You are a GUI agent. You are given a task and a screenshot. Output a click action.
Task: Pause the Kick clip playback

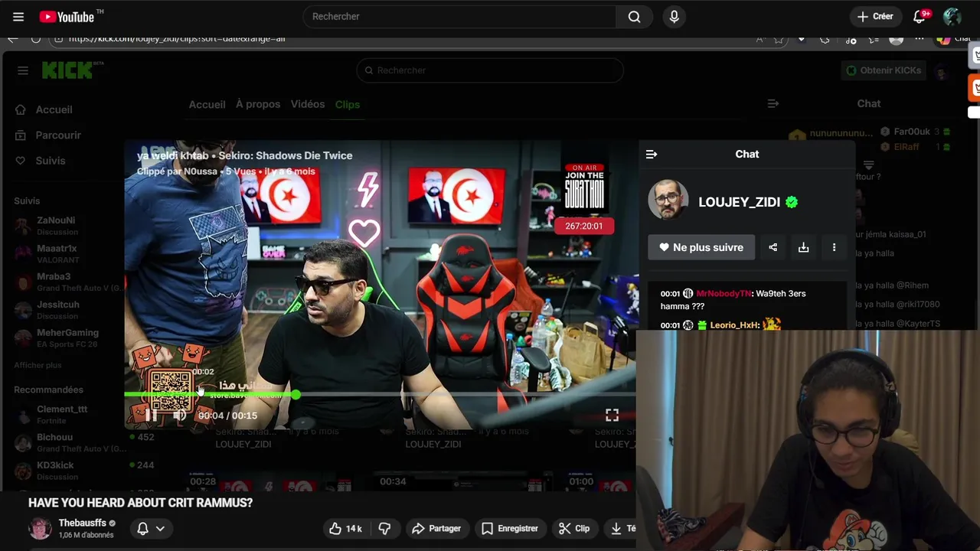151,416
